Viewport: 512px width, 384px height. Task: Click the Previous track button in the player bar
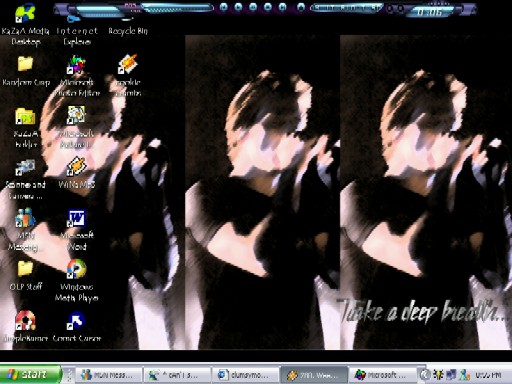click(x=224, y=7)
